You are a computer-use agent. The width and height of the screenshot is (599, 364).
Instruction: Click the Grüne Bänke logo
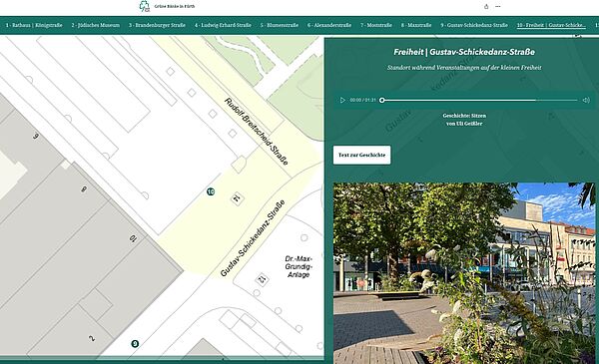[x=145, y=7]
